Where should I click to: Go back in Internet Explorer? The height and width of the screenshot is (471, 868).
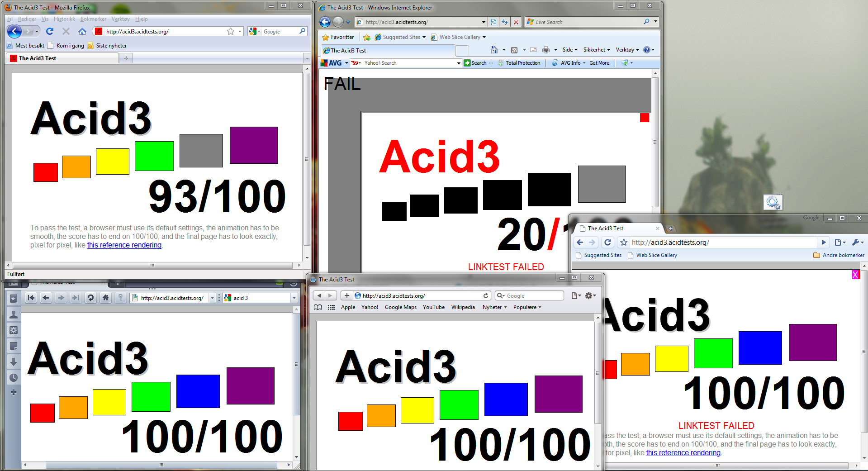coord(325,22)
